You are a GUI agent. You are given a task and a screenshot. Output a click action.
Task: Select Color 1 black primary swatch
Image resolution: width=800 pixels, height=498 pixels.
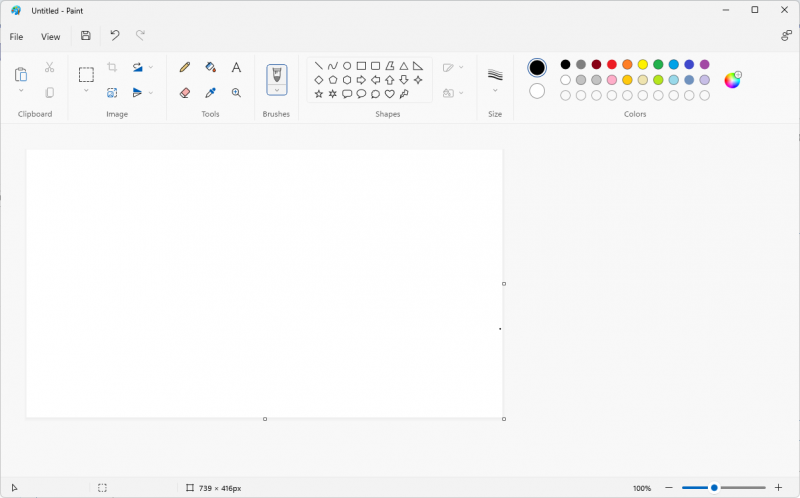[x=537, y=67]
